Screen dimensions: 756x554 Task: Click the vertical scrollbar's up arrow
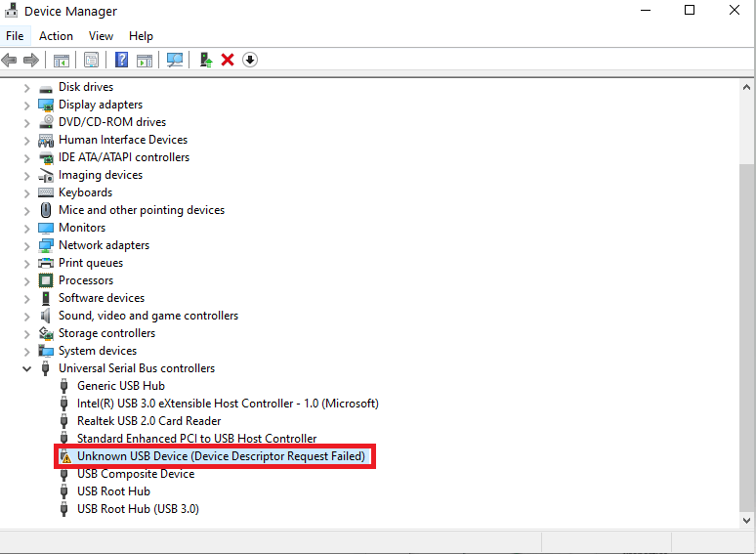(x=747, y=86)
